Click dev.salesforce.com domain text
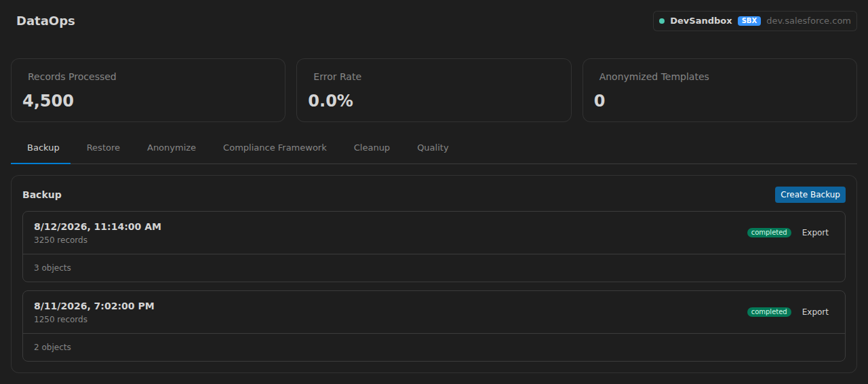The height and width of the screenshot is (384, 868). coord(808,21)
